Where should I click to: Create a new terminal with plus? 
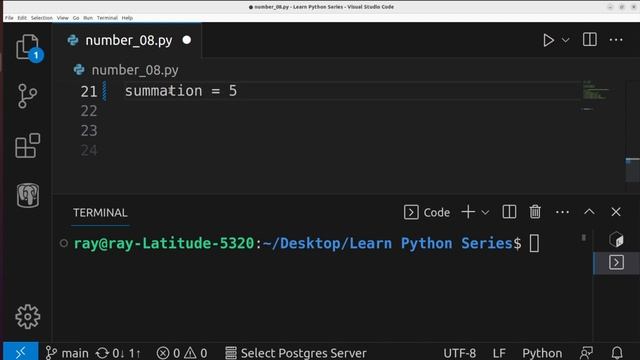(x=468, y=212)
